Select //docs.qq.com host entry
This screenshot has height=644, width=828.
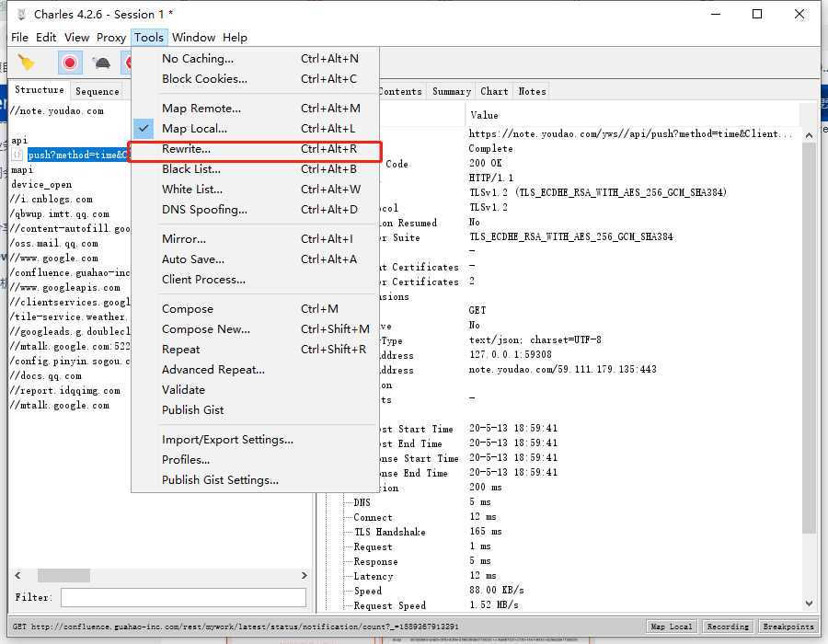[x=45, y=376]
